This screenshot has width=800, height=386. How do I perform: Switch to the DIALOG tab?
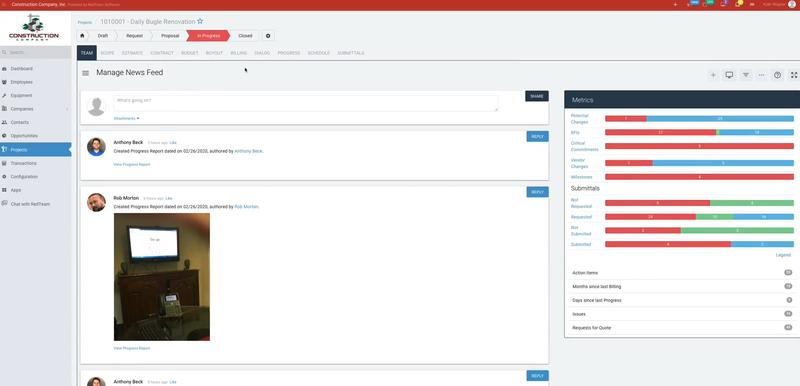(262, 53)
